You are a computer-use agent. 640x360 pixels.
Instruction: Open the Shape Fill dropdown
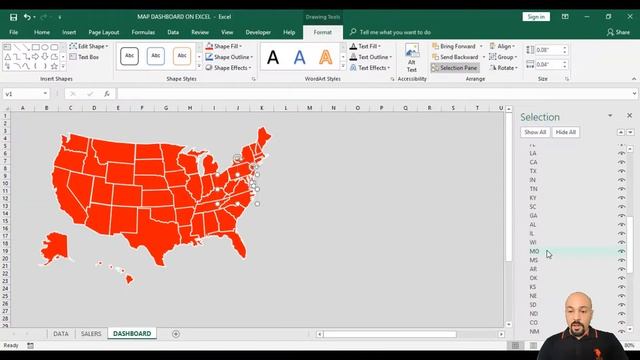(224, 46)
